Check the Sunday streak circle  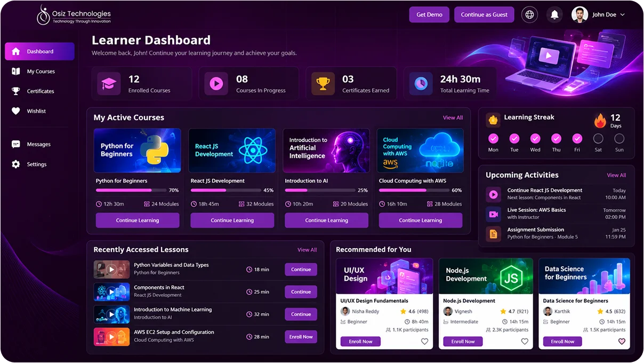[619, 139]
